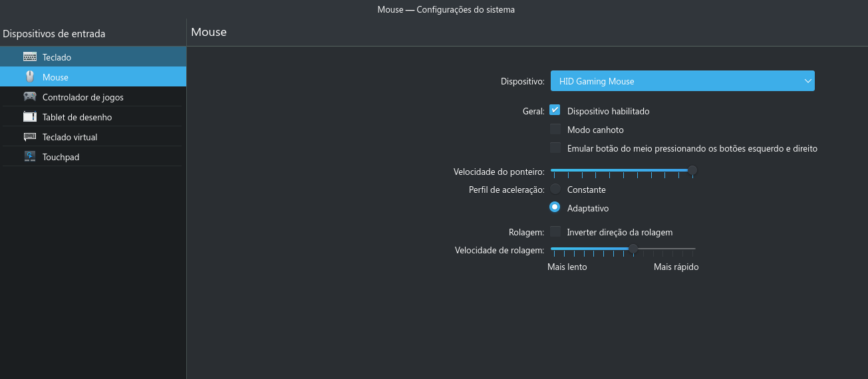Click the dropdown arrow of Dispositivo combo box
The height and width of the screenshot is (379, 868).
(807, 81)
